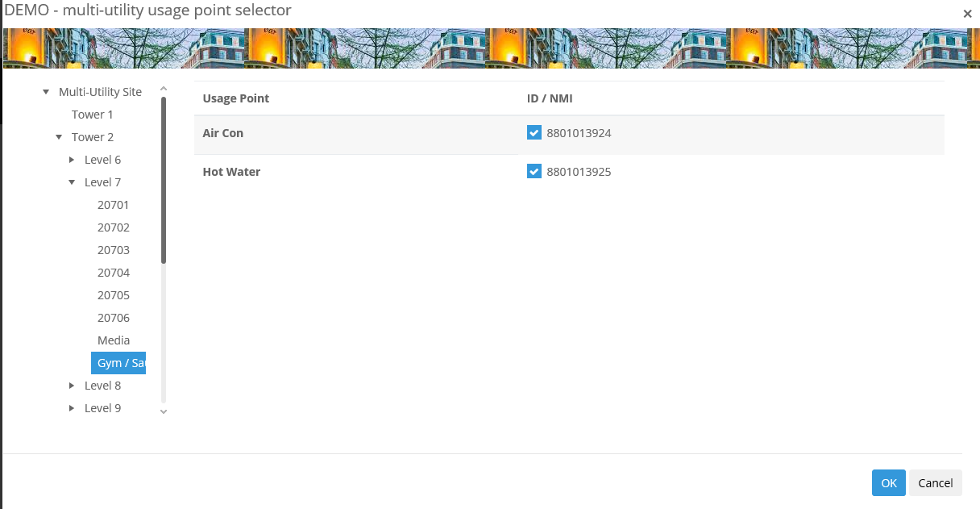Collapse the Tower 2 tree node
This screenshot has height=509, width=980.
[59, 137]
